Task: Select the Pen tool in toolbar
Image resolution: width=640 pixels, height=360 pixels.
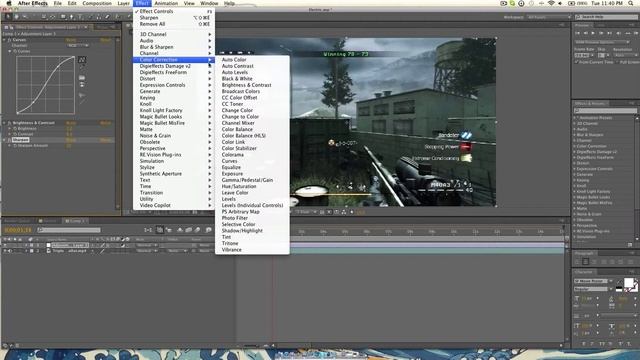Action: [x=71, y=17]
